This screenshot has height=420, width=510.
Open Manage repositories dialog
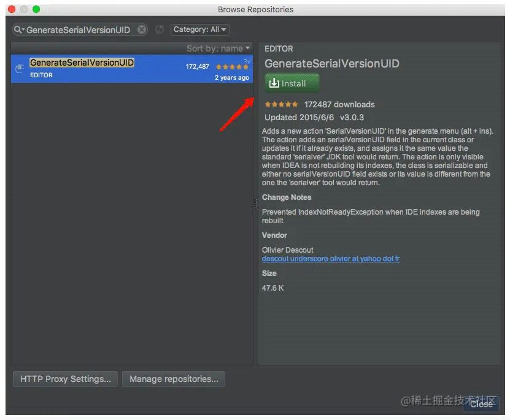[174, 379]
